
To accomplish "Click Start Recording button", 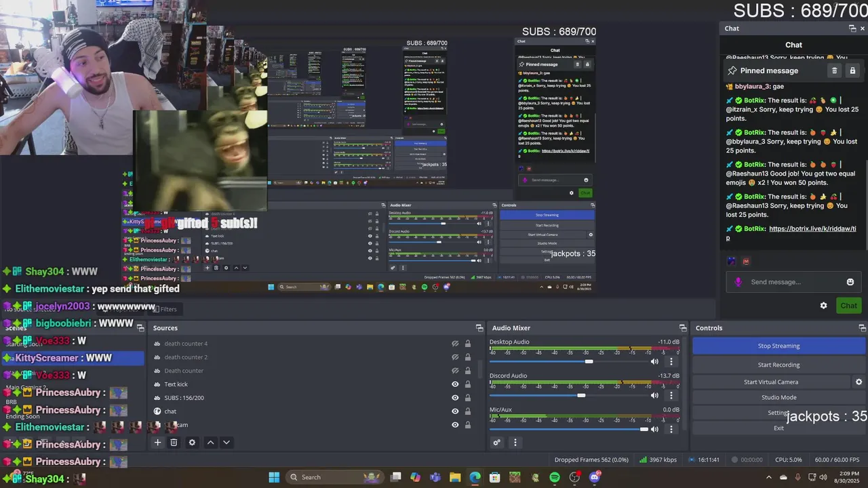I will (778, 365).
